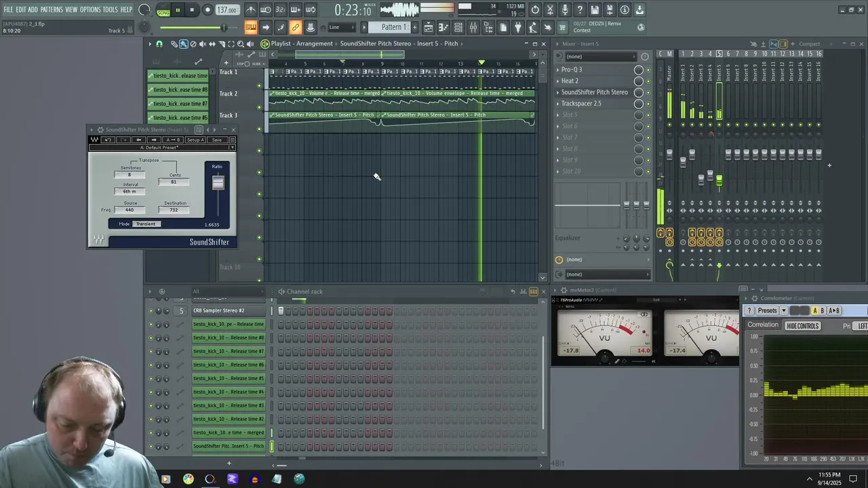Click the Interval 6th m field
Screen dimensions: 868x488
click(130, 191)
